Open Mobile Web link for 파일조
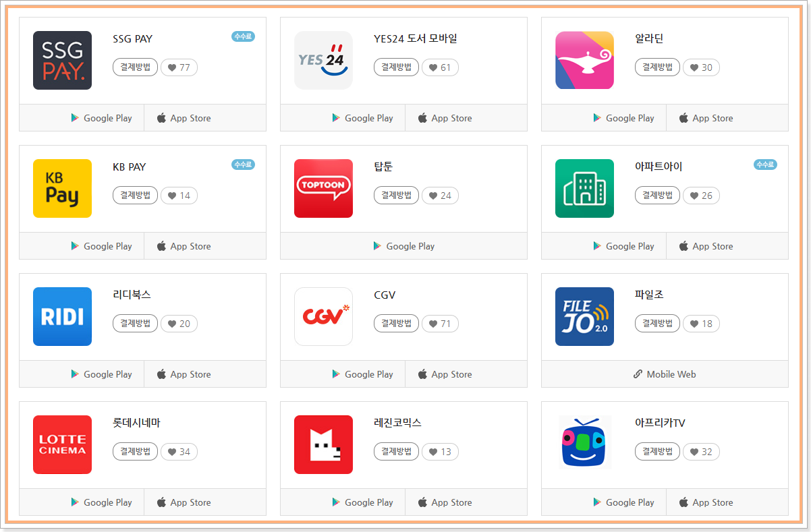Image resolution: width=811 pixels, height=532 pixels. (665, 374)
